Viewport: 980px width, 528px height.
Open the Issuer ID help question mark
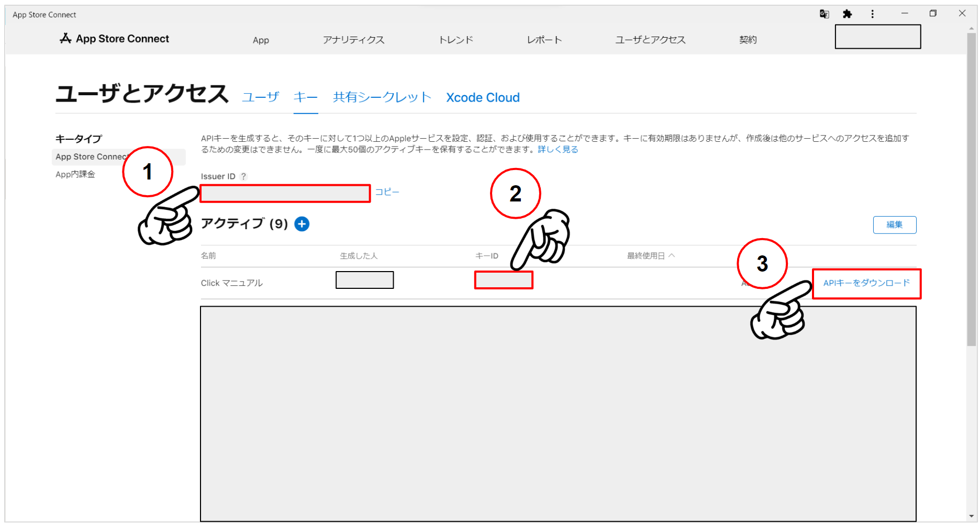coord(243,176)
